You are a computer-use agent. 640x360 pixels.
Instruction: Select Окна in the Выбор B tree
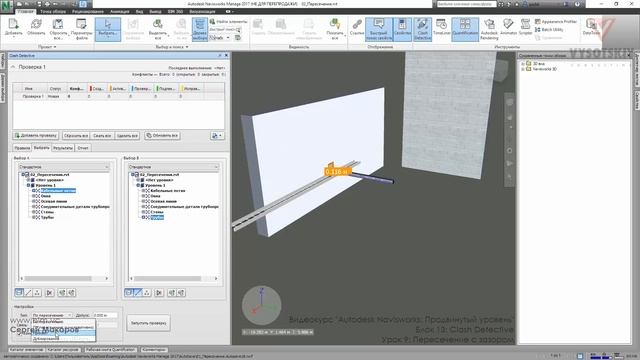[155, 196]
